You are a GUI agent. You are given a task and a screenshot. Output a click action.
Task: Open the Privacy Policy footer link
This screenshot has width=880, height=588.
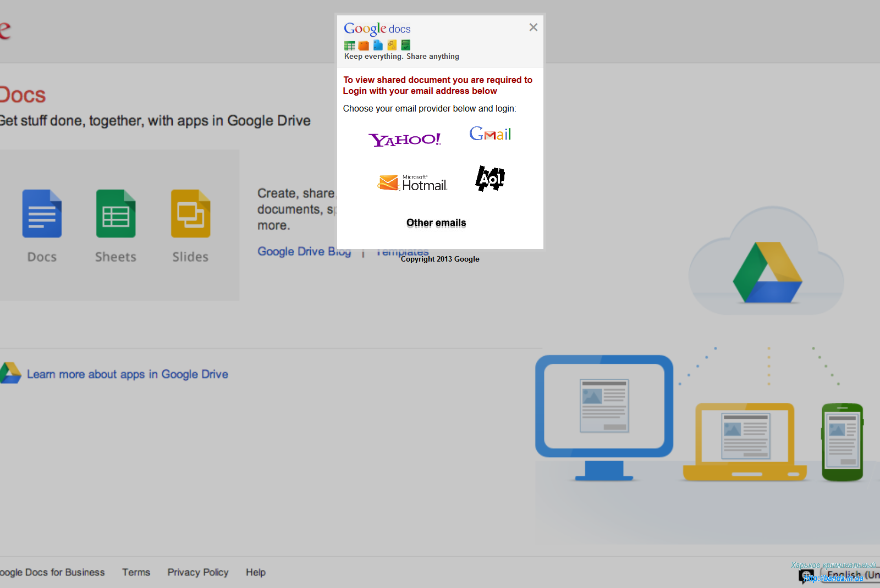coord(198,572)
